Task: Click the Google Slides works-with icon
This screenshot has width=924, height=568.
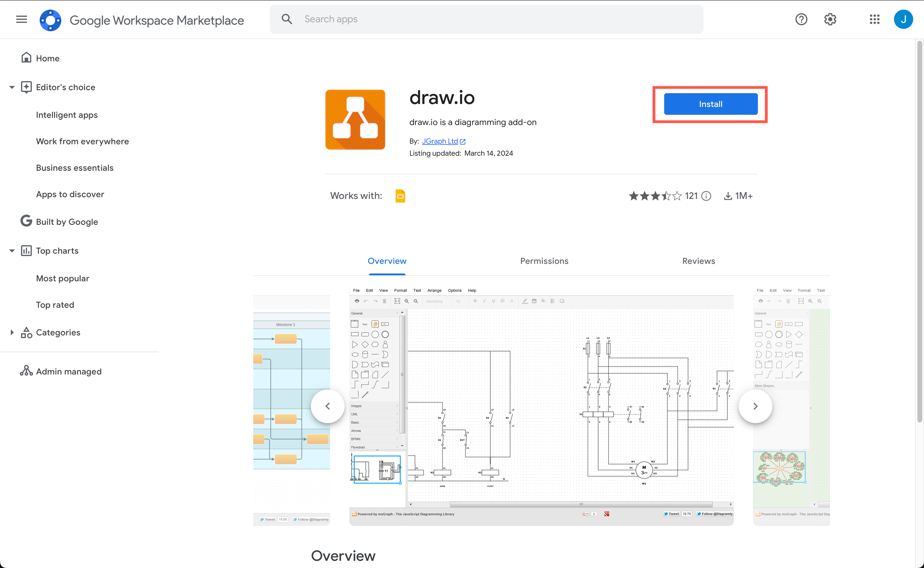Action: (400, 196)
